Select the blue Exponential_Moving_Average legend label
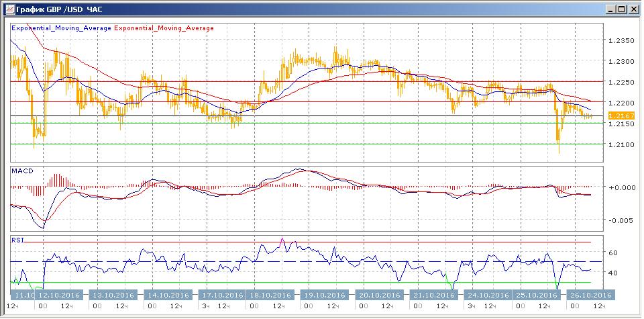The height and width of the screenshot is (319, 644). 62,28
